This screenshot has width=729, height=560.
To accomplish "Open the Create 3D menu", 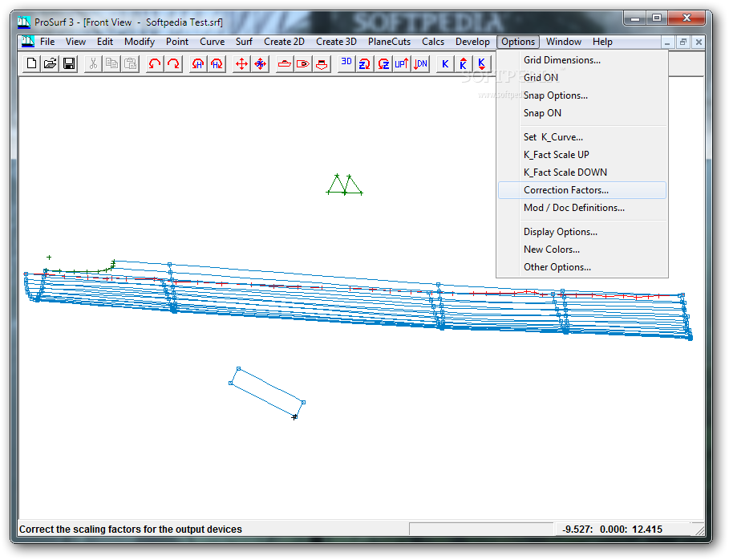I will [336, 42].
